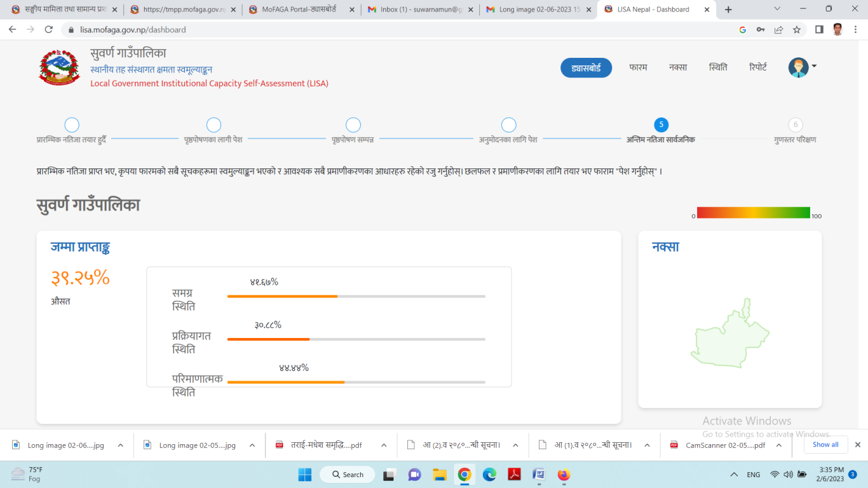
Task: Click the Nepal emblem logo in header
Action: click(60, 67)
